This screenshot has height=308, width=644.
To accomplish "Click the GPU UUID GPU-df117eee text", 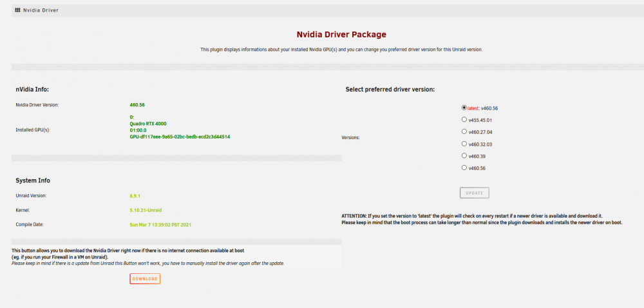I will 180,137.
